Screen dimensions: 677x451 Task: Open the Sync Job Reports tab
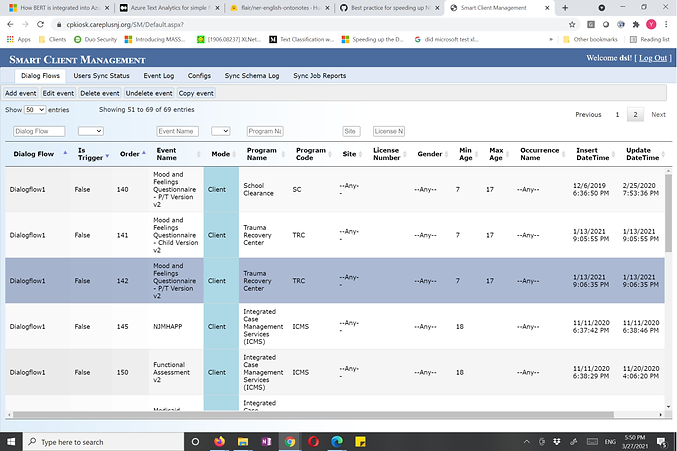(x=319, y=75)
